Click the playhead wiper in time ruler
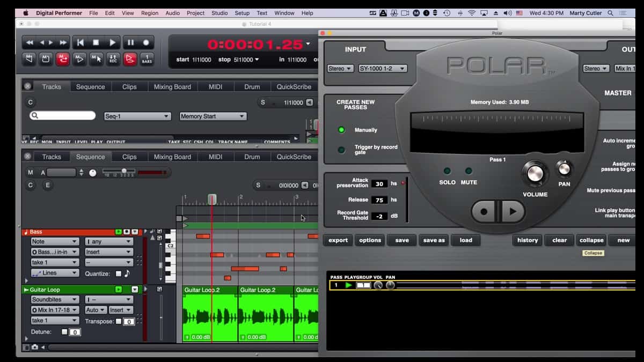This screenshot has width=644, height=362. pyautogui.click(x=212, y=199)
